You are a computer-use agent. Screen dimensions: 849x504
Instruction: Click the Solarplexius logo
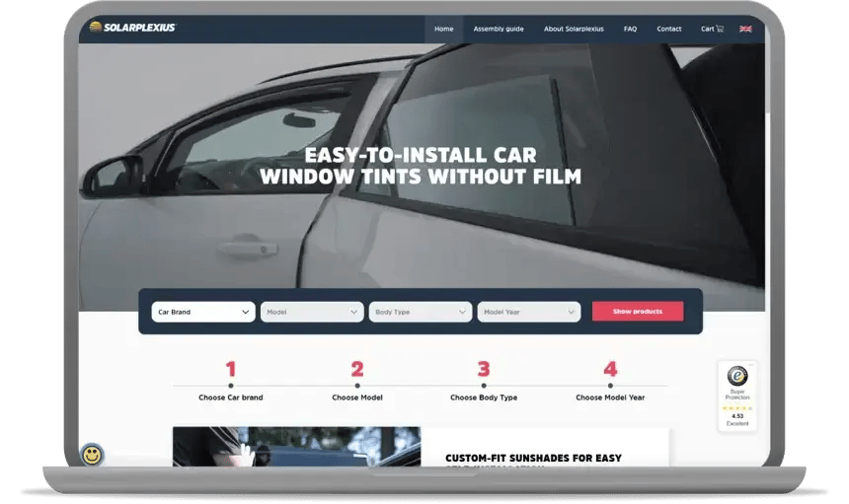click(x=132, y=28)
